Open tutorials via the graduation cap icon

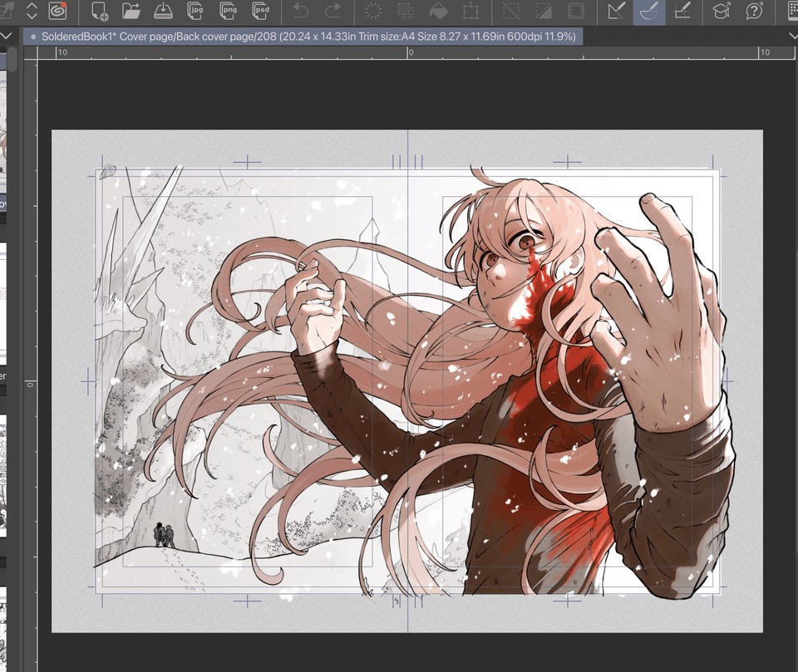tap(722, 11)
